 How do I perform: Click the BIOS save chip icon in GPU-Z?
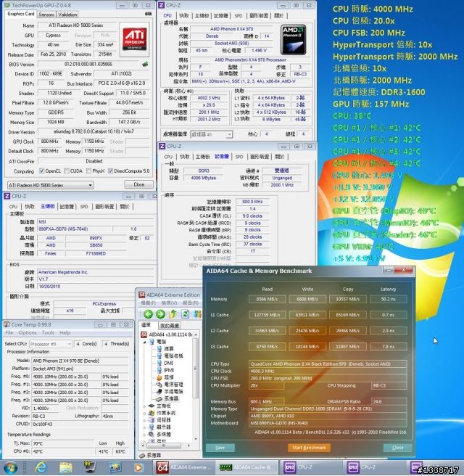[x=145, y=64]
